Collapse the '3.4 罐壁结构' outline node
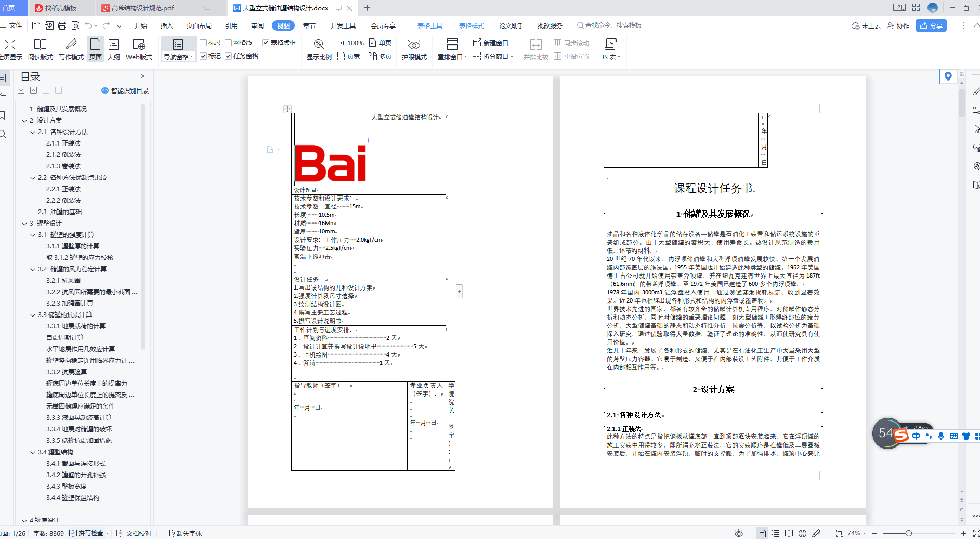 [33, 452]
